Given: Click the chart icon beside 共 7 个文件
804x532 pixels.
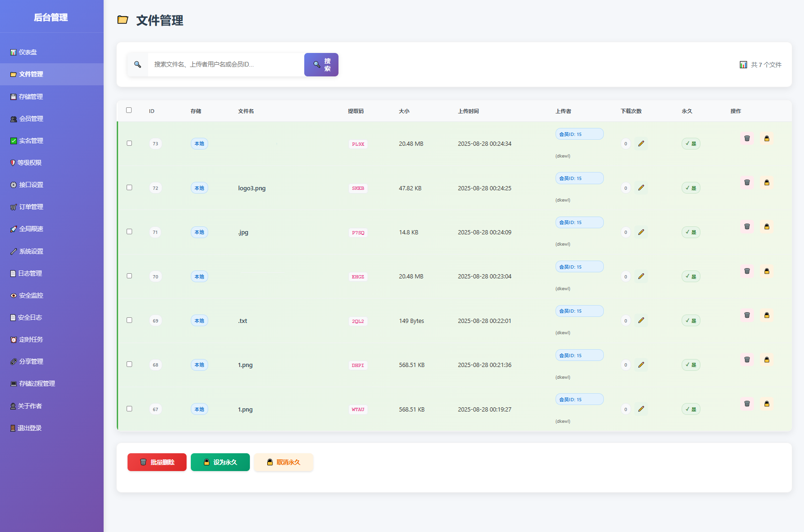Looking at the screenshot, I should [x=744, y=64].
